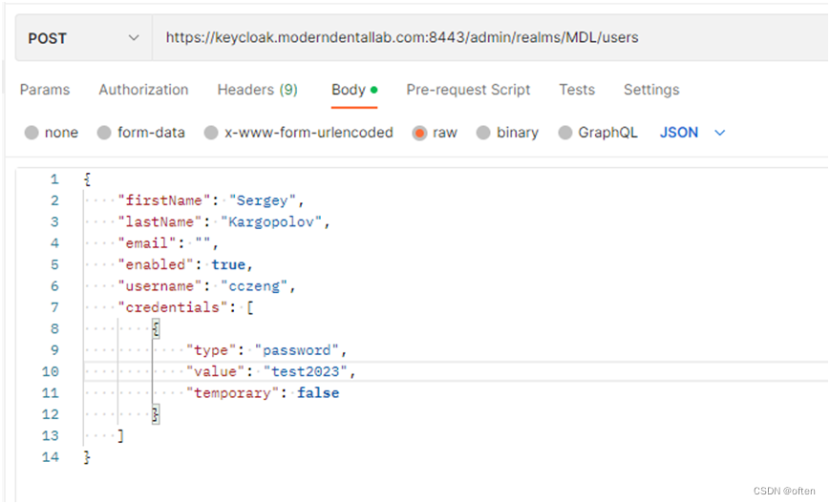Screen dimensions: 830x504
Task: Select the form-data radio button
Action: tap(104, 133)
